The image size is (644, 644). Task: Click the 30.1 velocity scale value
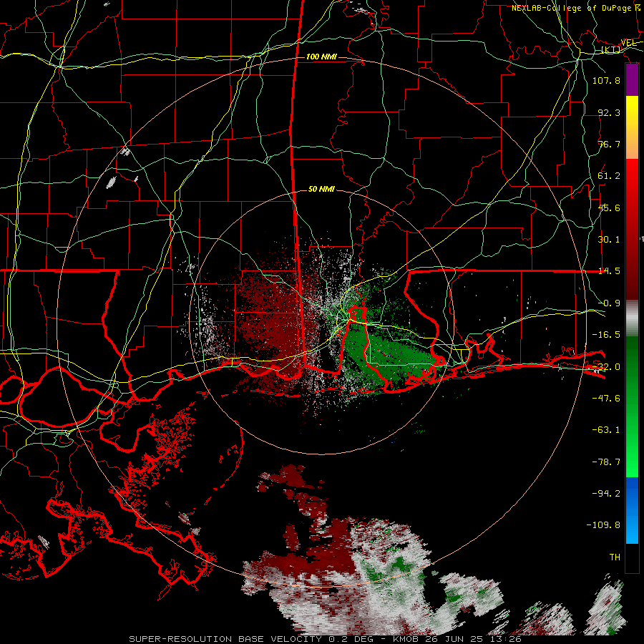pos(609,240)
